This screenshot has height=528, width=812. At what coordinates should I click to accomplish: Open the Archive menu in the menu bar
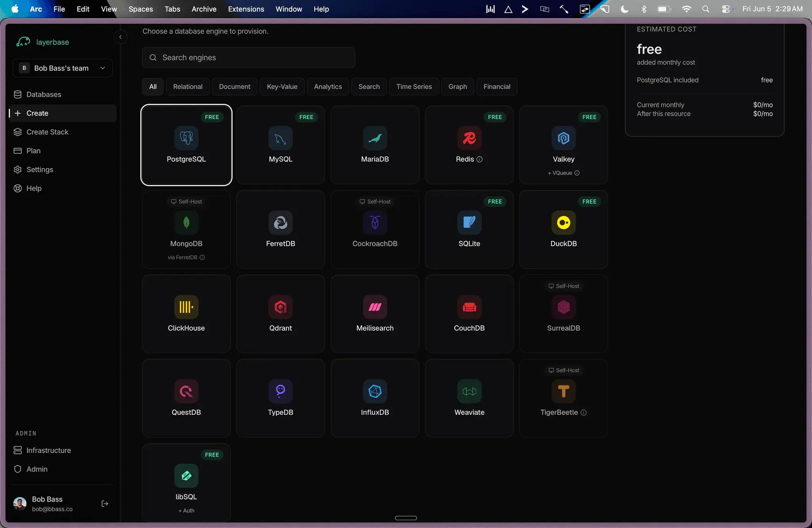click(204, 9)
